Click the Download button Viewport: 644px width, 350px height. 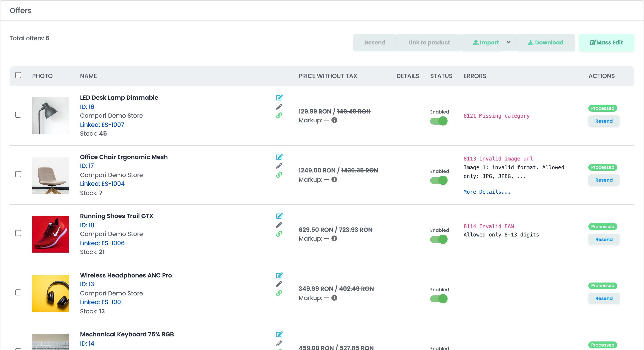click(x=546, y=43)
